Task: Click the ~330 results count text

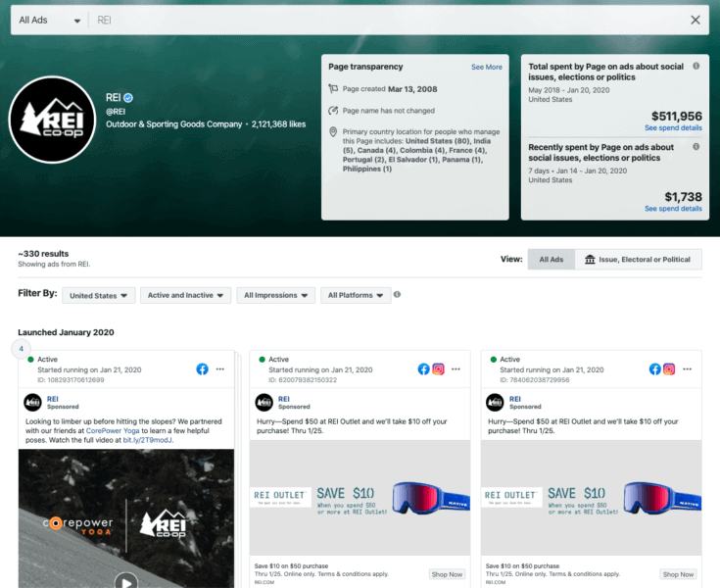Action: [43, 254]
